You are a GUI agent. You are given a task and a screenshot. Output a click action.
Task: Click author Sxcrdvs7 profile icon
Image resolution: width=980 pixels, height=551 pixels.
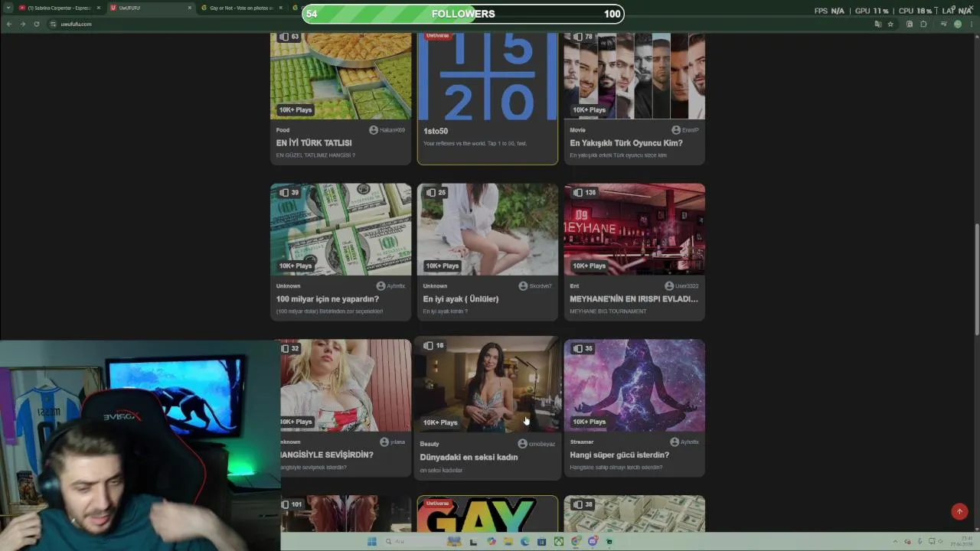pyautogui.click(x=523, y=286)
